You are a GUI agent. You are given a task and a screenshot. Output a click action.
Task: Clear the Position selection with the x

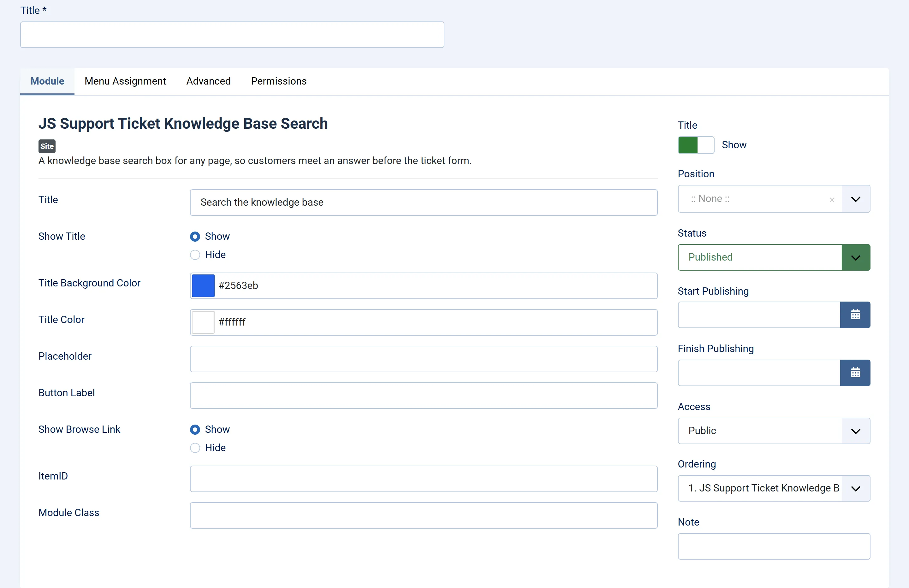point(832,200)
